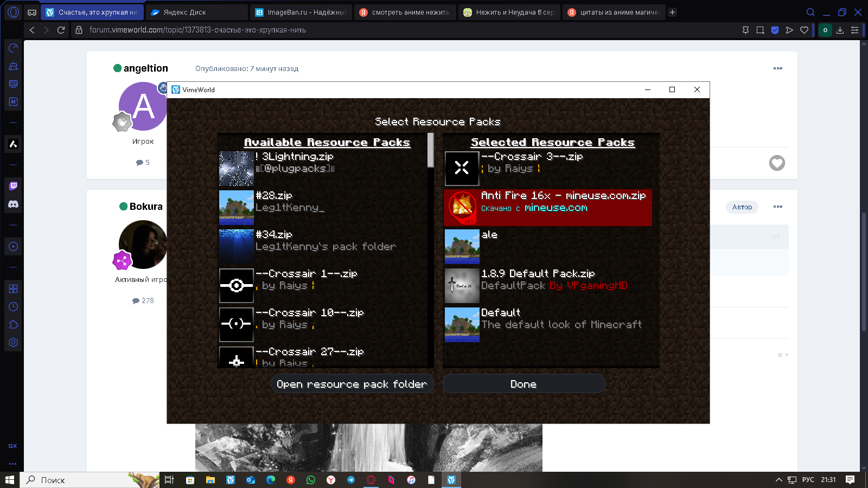Click the ad blocker shield icon
Screen dimensions: 868x488
coord(775,30)
